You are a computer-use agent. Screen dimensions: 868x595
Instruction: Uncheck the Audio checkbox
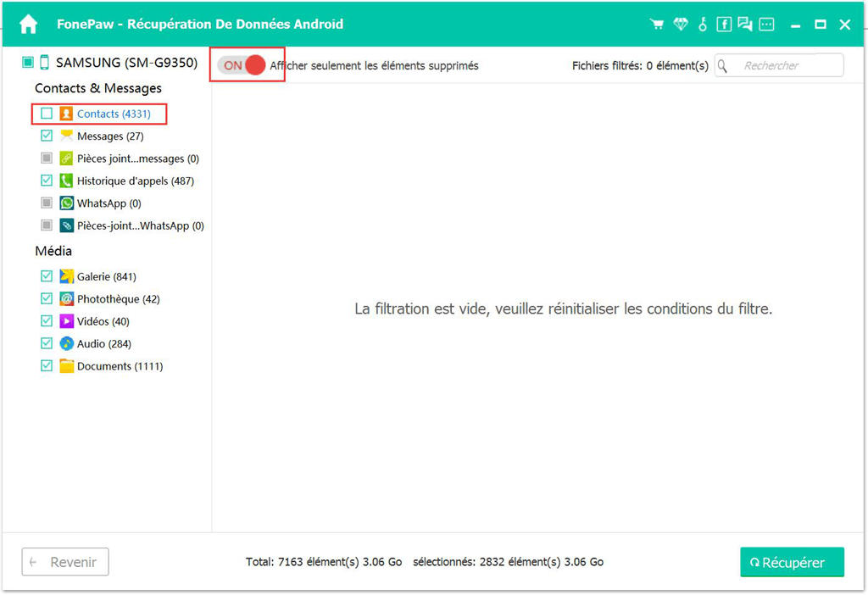coord(47,344)
